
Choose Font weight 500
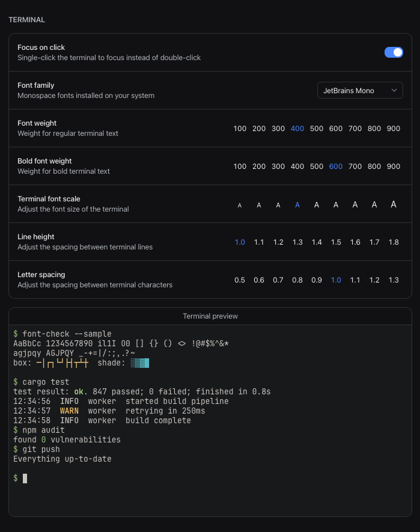pos(317,129)
